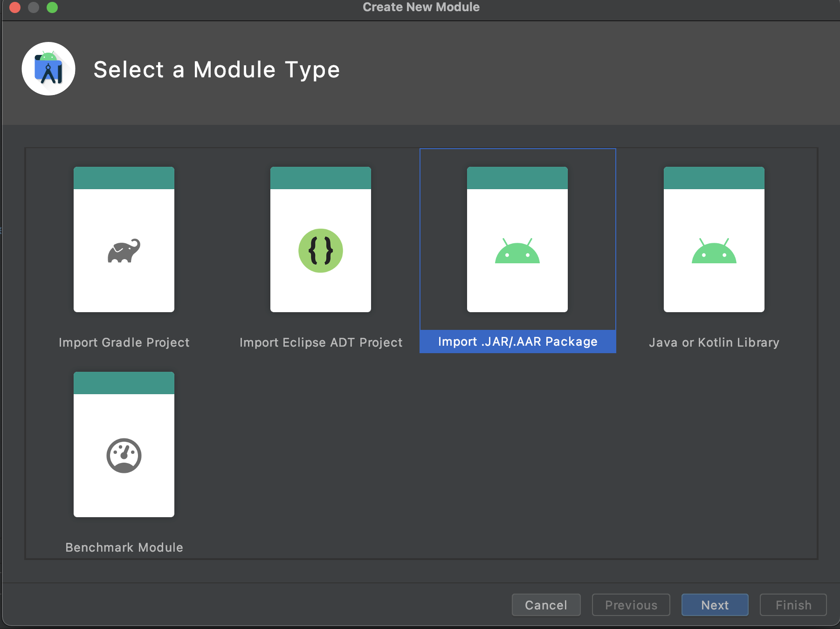Screen dimensions: 840x629
Task: Select the Import .JAR/.AAR Android icon card
Action: (x=517, y=239)
